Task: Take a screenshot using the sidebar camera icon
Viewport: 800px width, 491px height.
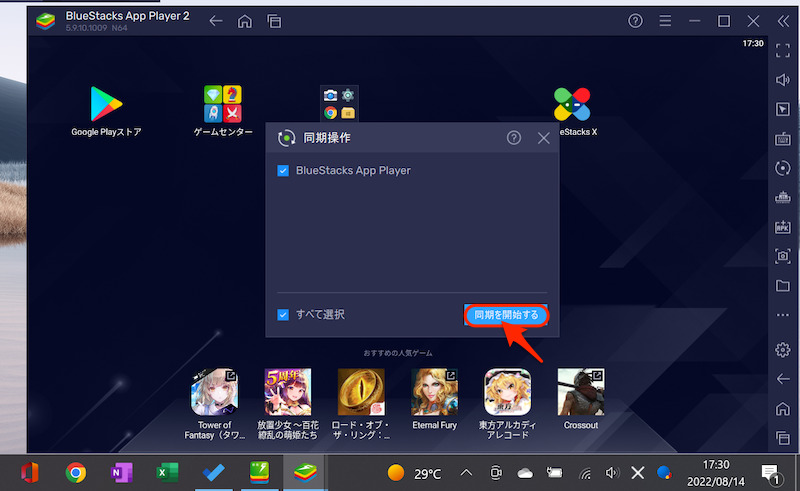Action: tap(783, 256)
